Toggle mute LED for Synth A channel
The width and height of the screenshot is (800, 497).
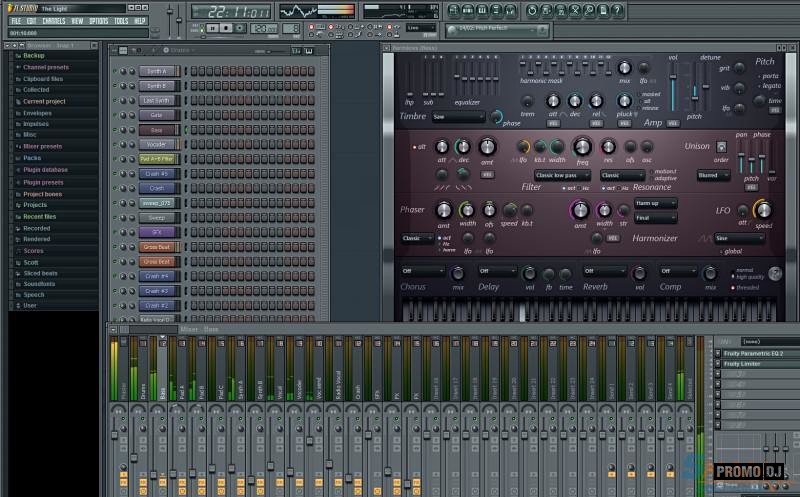click(115, 71)
